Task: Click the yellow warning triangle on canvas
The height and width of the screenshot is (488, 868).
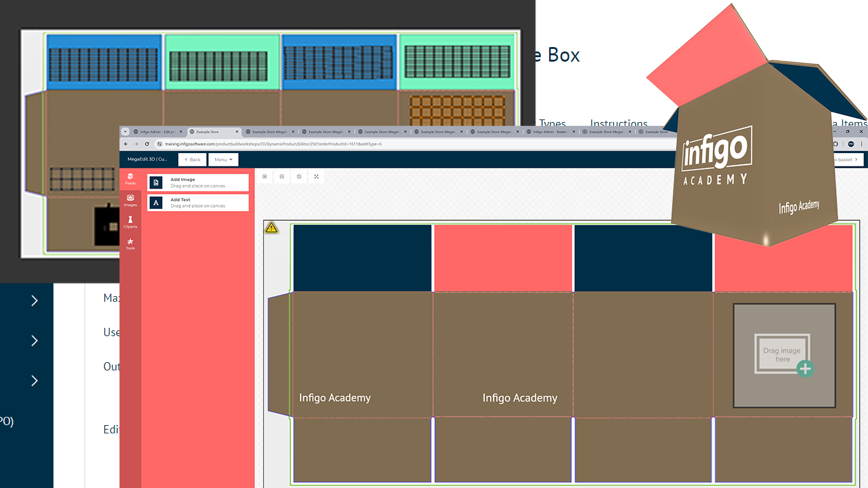Action: coord(271,227)
